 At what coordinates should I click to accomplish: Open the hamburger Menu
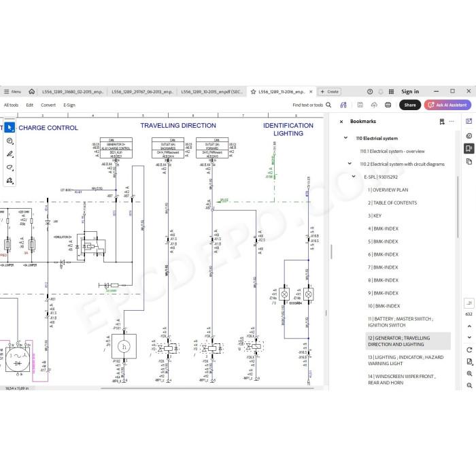click(12, 91)
